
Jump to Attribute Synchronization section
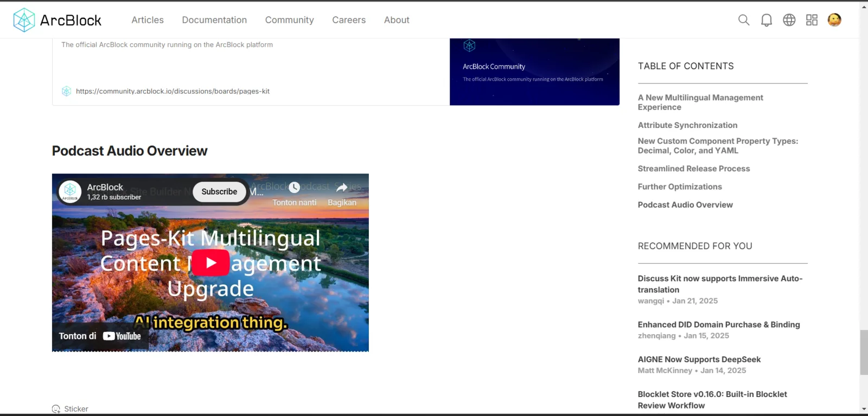(687, 125)
